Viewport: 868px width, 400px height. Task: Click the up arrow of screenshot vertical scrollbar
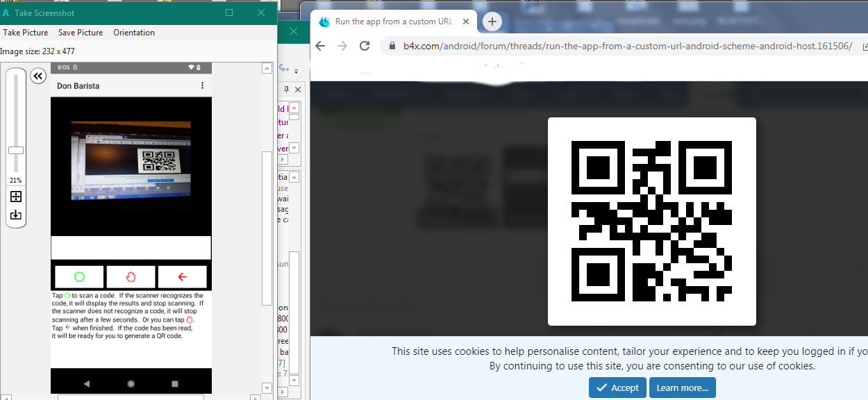[267, 68]
